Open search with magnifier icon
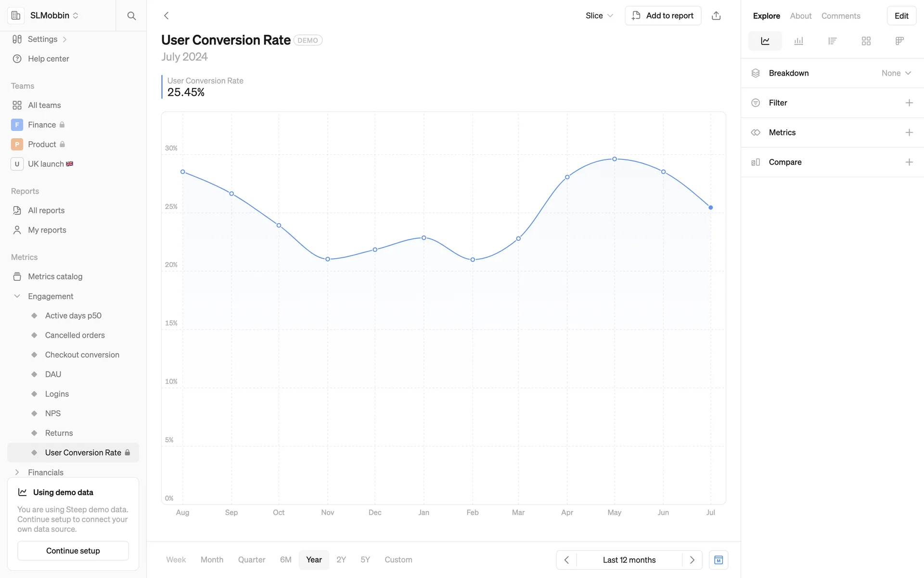 [x=131, y=16]
